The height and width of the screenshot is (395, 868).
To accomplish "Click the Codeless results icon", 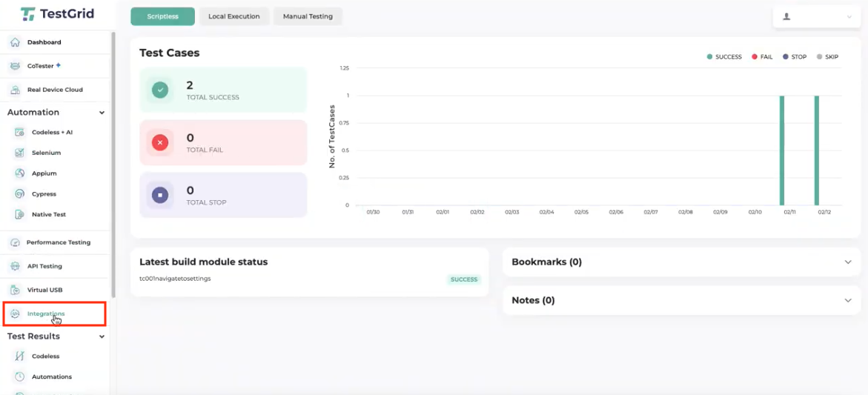I will (x=20, y=356).
